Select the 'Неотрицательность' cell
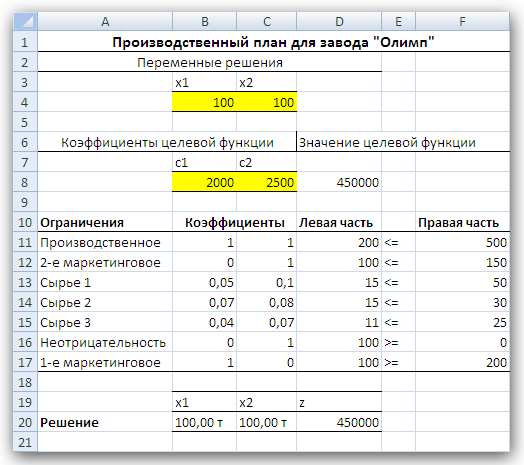The height and width of the screenshot is (465, 524). 105,342
